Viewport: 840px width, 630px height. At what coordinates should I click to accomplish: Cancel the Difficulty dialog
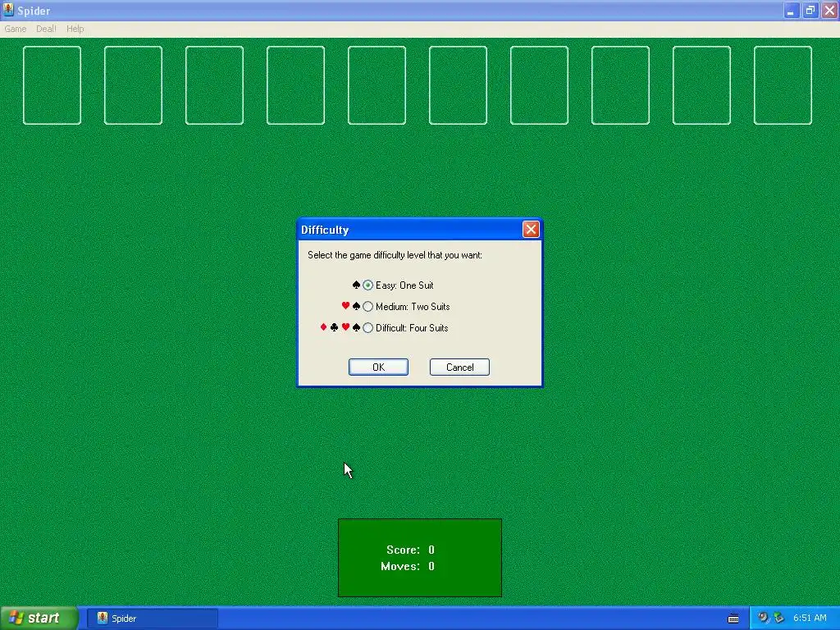click(459, 367)
